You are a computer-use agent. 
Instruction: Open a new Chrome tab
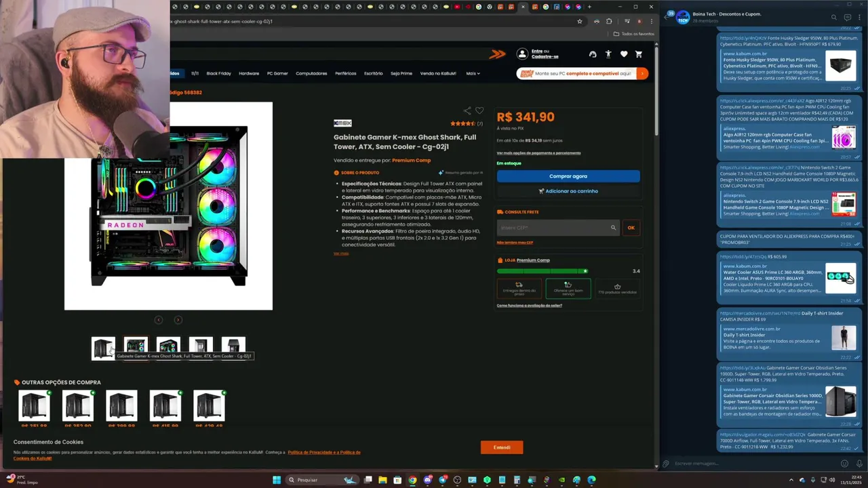tap(589, 7)
